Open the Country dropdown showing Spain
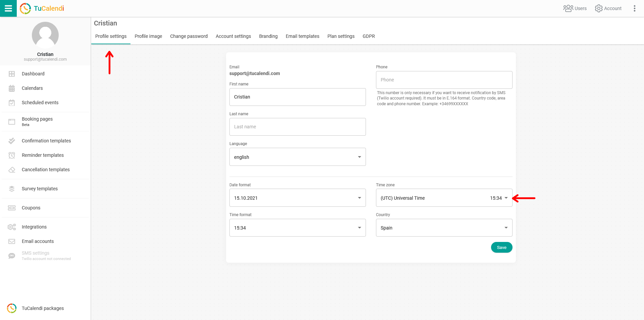This screenshot has width=644, height=320. 444,228
